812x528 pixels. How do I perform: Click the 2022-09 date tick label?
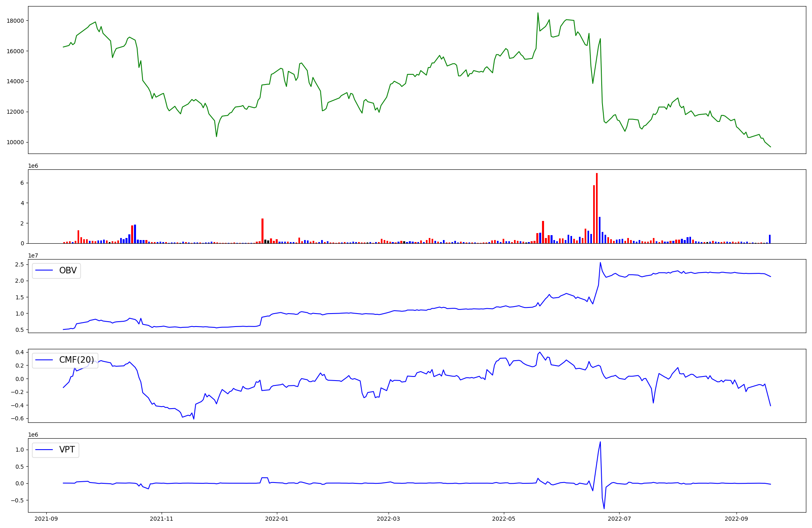tap(736, 518)
